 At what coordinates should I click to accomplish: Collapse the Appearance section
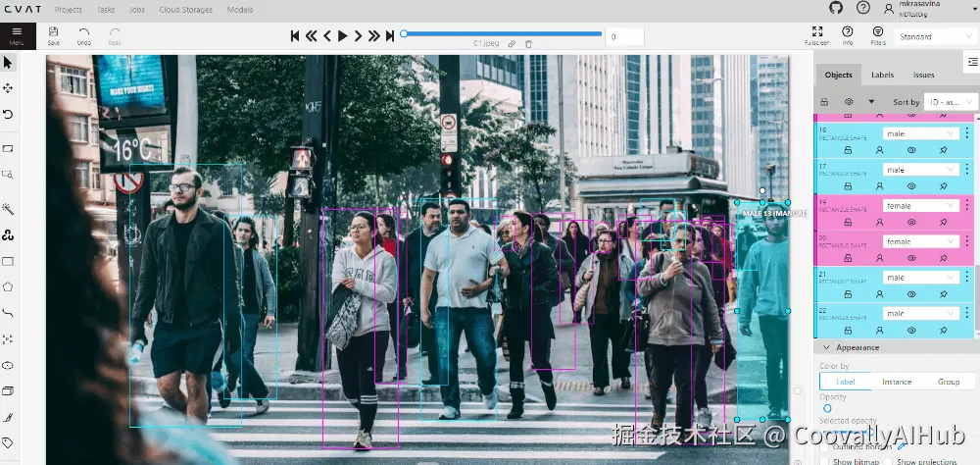[826, 347]
